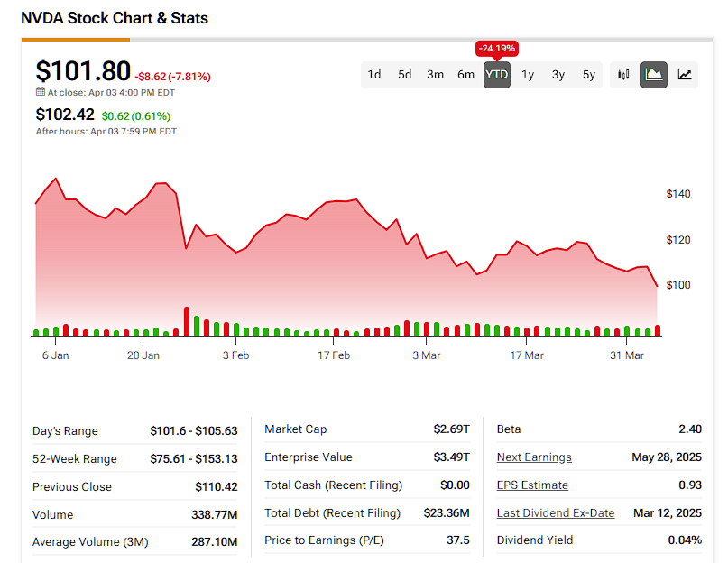The width and height of the screenshot is (728, 563).
Task: Switch to line chart view
Action: (685, 75)
